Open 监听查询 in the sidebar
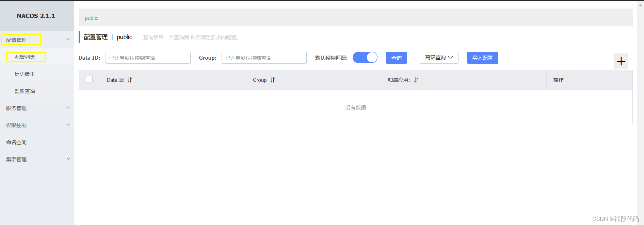Image resolution: width=644 pixels, height=225 pixels. point(25,91)
